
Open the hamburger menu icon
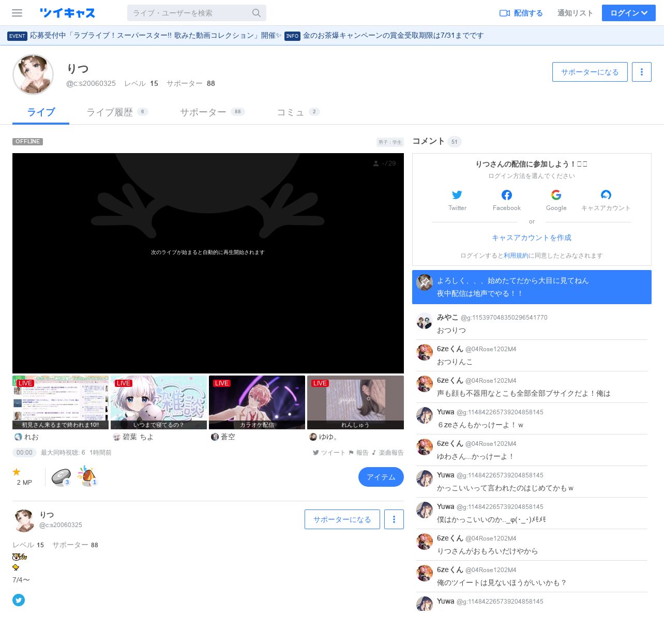coord(17,13)
